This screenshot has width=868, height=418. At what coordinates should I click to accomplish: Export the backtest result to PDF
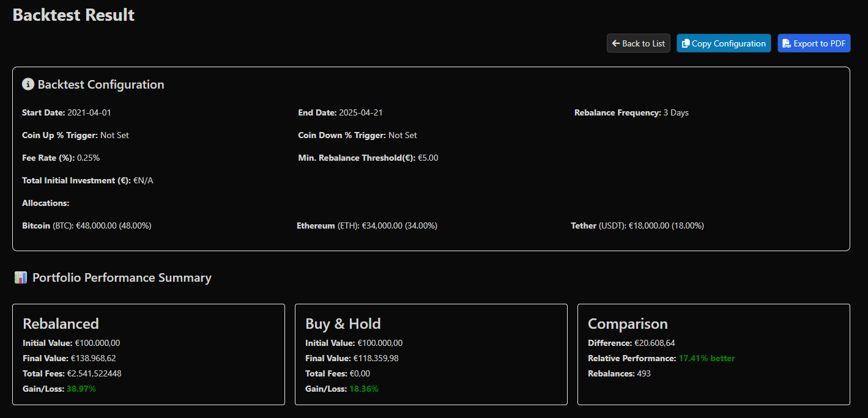[x=814, y=43]
